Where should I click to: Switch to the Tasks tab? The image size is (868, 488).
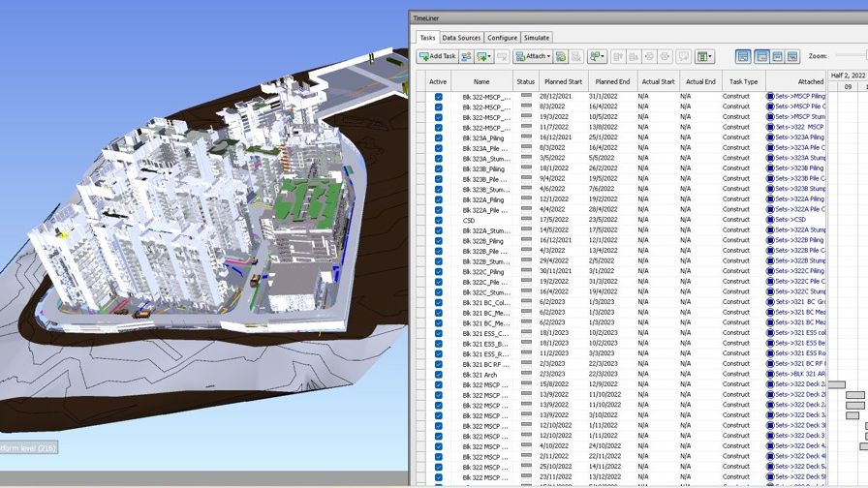427,38
